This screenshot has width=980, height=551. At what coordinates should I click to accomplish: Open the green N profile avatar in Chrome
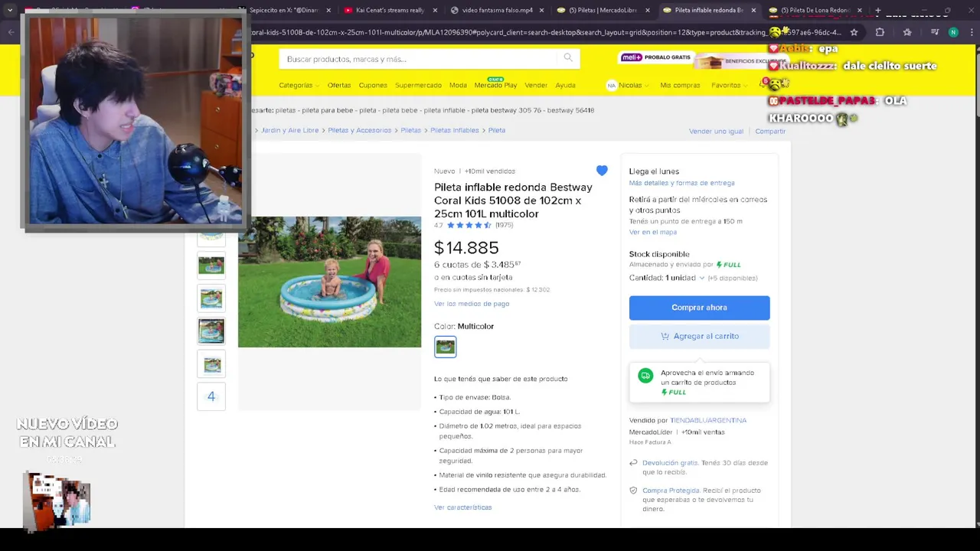point(953,32)
